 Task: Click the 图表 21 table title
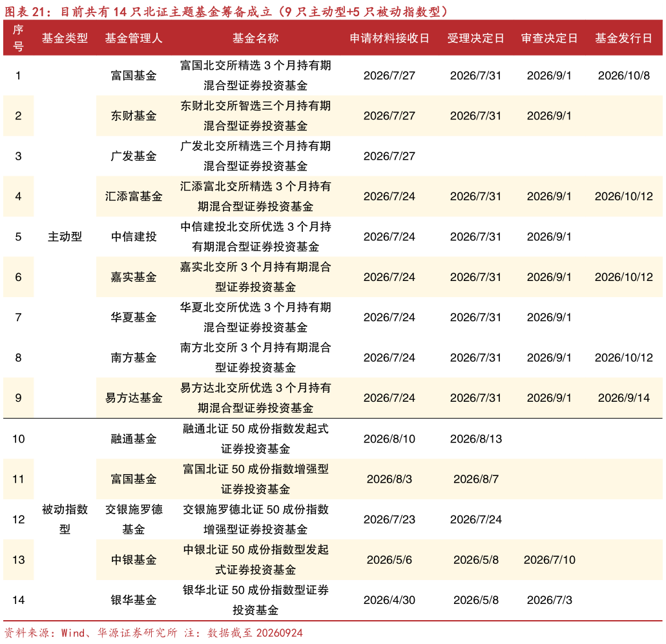(226, 12)
